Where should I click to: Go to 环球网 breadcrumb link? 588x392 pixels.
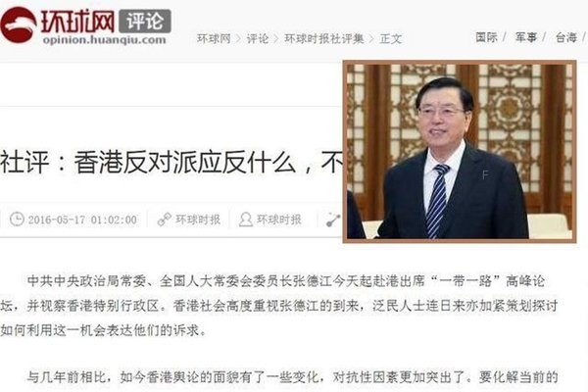214,38
